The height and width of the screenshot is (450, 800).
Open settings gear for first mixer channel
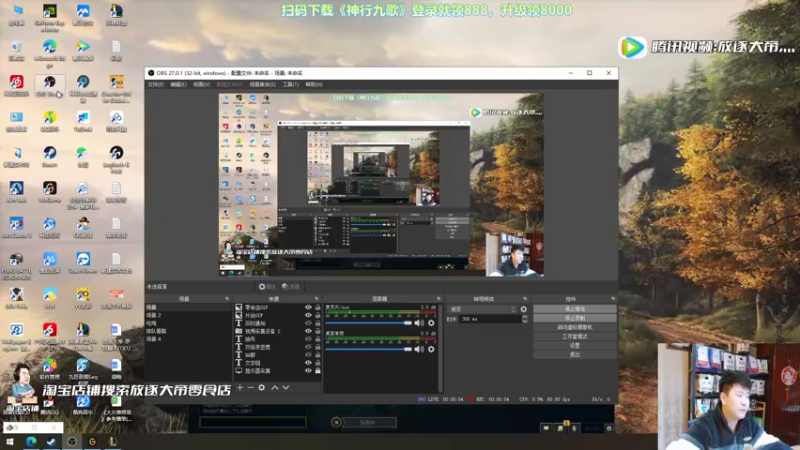tap(431, 323)
